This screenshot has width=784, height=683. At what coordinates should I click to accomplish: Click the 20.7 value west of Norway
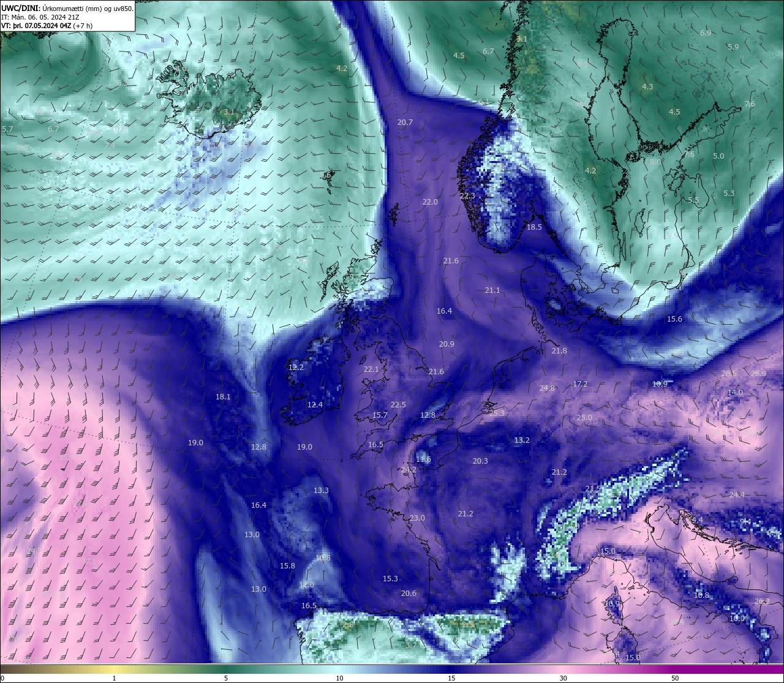click(405, 123)
